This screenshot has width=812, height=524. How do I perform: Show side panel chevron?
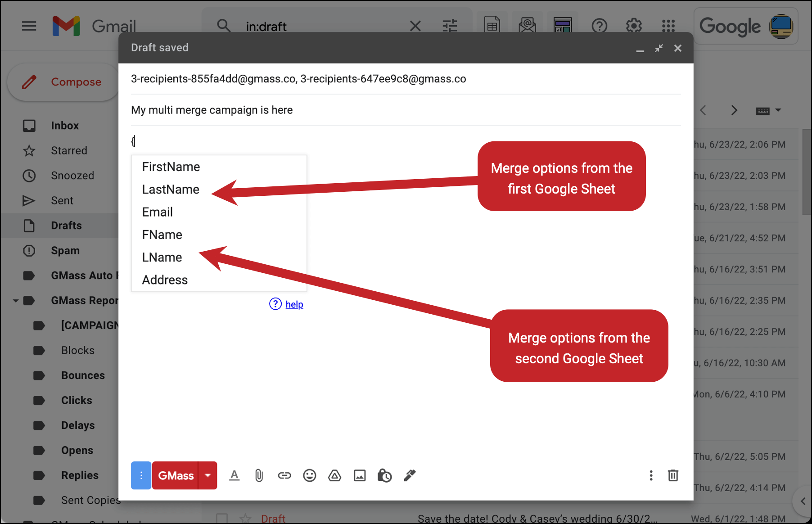[803, 501]
